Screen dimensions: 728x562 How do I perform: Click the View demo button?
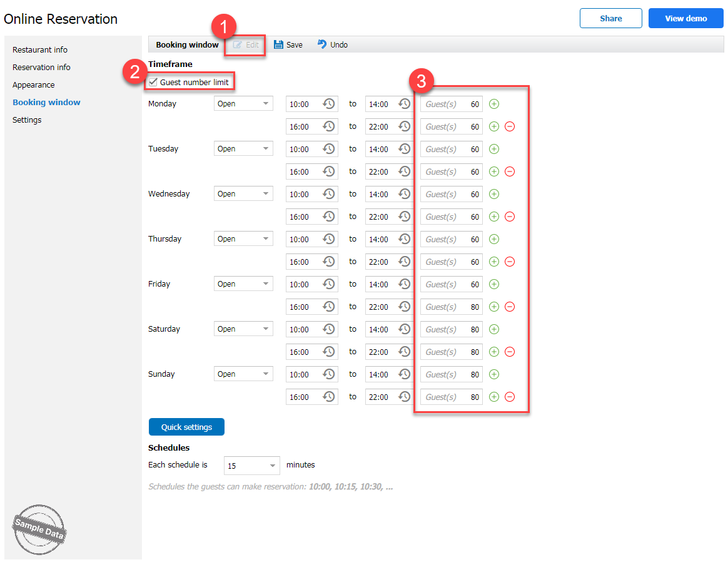tap(685, 18)
